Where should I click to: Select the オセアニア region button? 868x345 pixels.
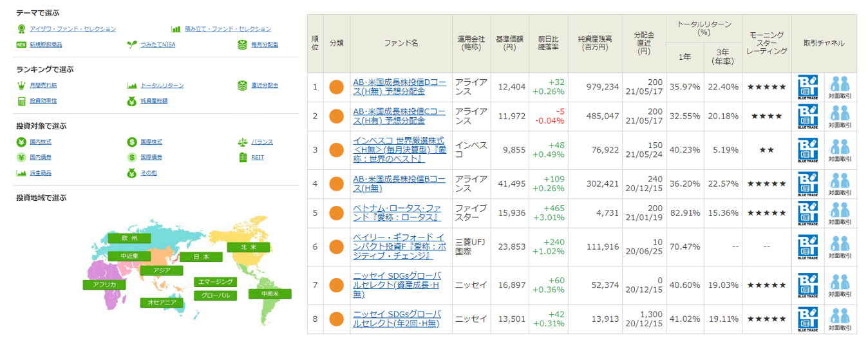tap(162, 302)
